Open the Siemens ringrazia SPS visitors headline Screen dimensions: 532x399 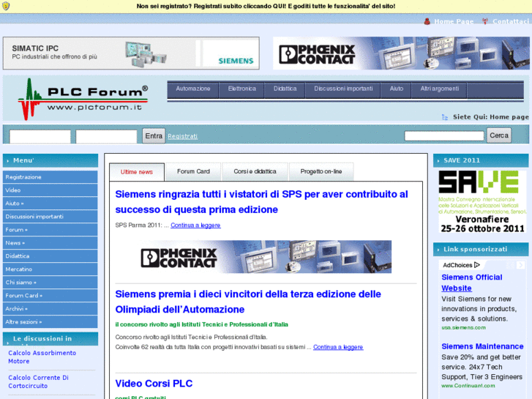pos(261,202)
